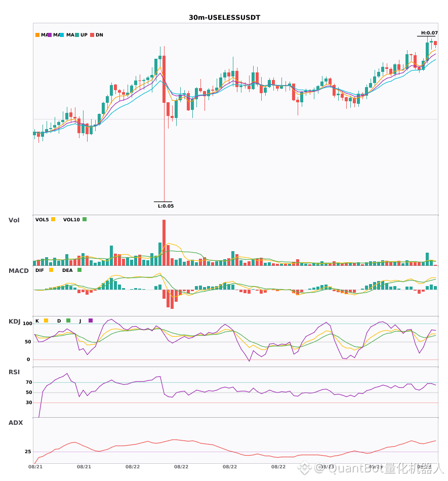Click the purple J legend swatch
The height and width of the screenshot is (481, 448).
(91, 320)
